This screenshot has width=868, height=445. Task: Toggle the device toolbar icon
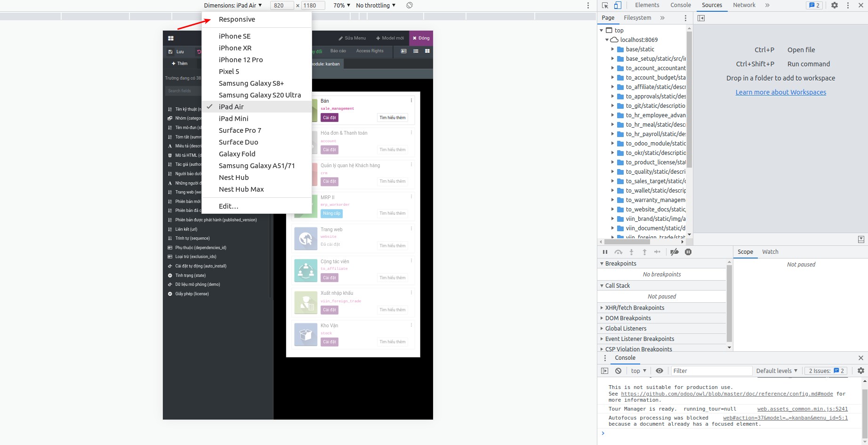click(x=618, y=5)
